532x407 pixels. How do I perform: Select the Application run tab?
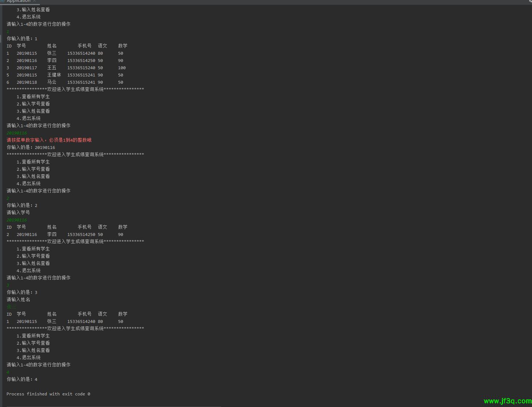[x=18, y=1]
